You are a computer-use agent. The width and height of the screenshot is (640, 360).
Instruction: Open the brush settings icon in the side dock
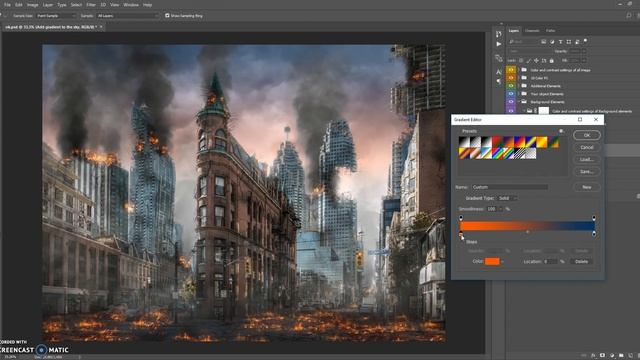498,58
